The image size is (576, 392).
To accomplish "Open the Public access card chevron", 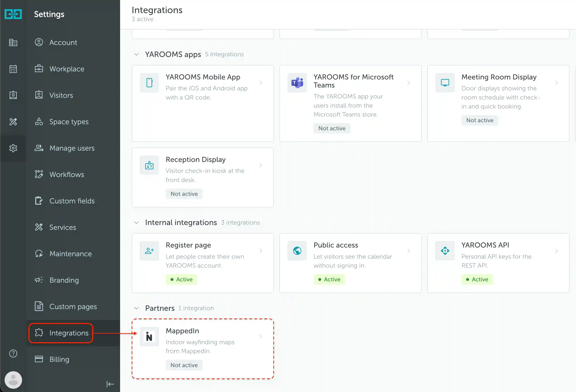I will (409, 251).
